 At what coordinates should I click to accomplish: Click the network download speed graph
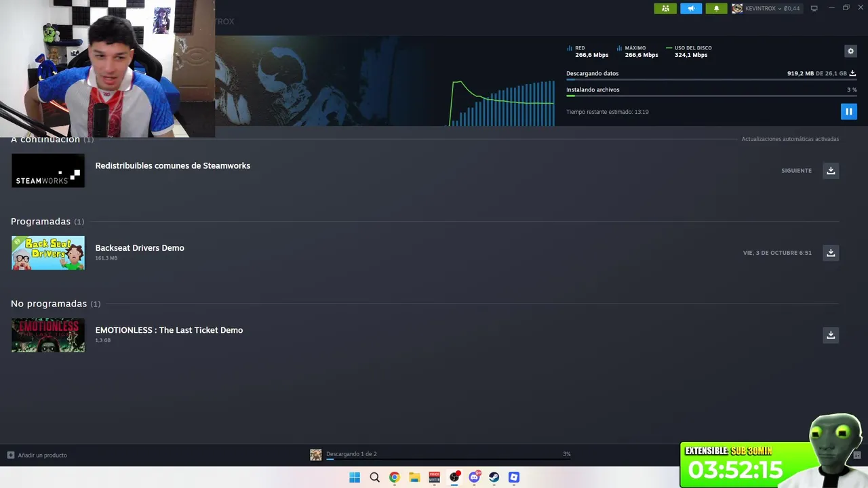pyautogui.click(x=502, y=103)
